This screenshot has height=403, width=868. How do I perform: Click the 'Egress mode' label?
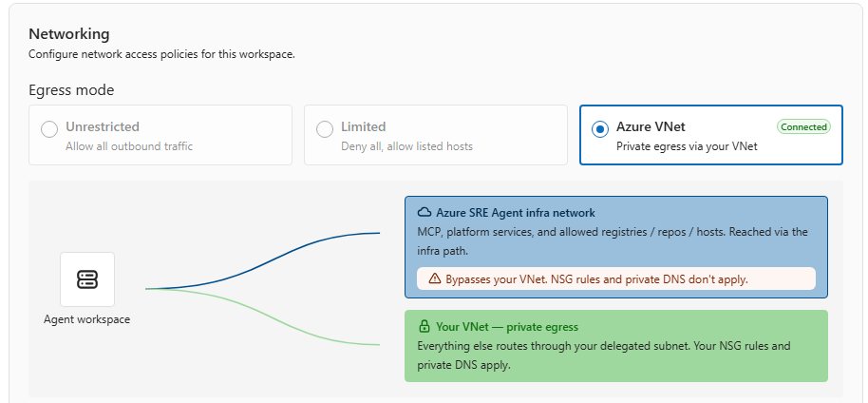(x=71, y=89)
